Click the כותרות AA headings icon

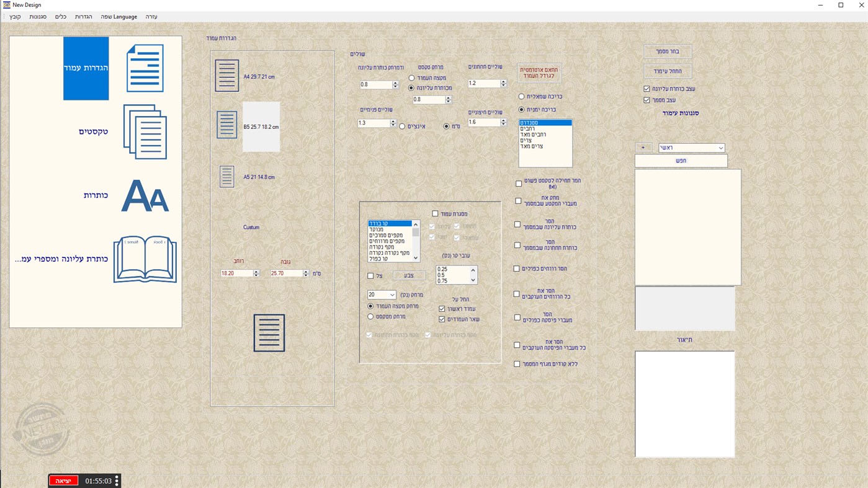144,195
